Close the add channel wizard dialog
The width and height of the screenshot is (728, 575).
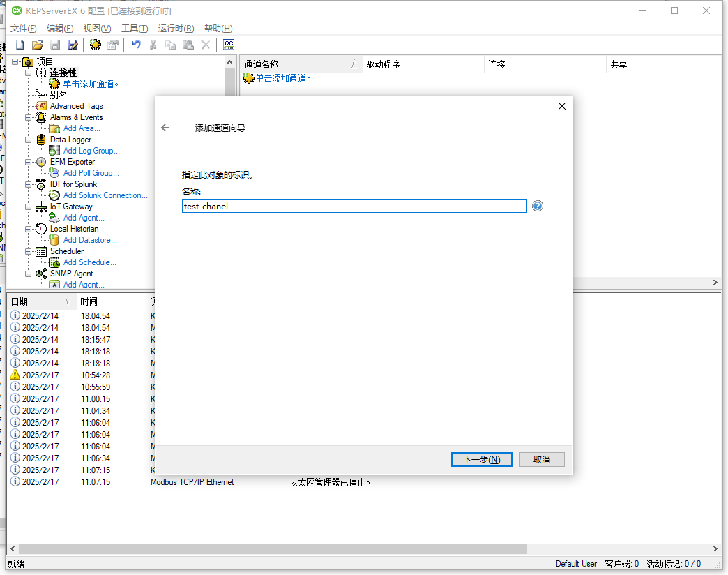[x=562, y=106]
